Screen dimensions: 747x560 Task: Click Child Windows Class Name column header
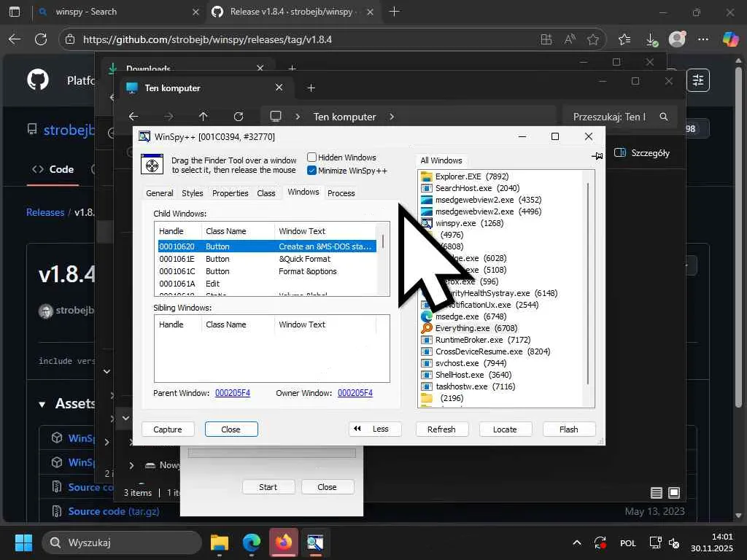coord(238,231)
